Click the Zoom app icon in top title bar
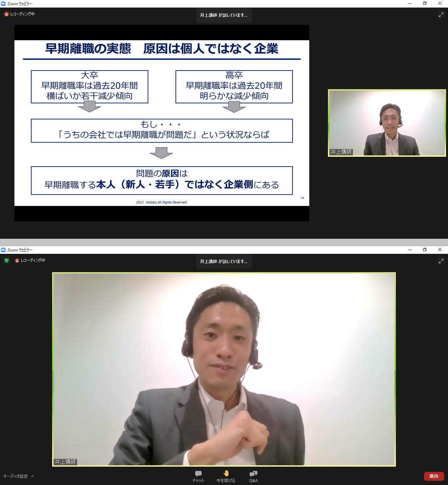Image resolution: width=448 pixels, height=485 pixels. pos(3,4)
